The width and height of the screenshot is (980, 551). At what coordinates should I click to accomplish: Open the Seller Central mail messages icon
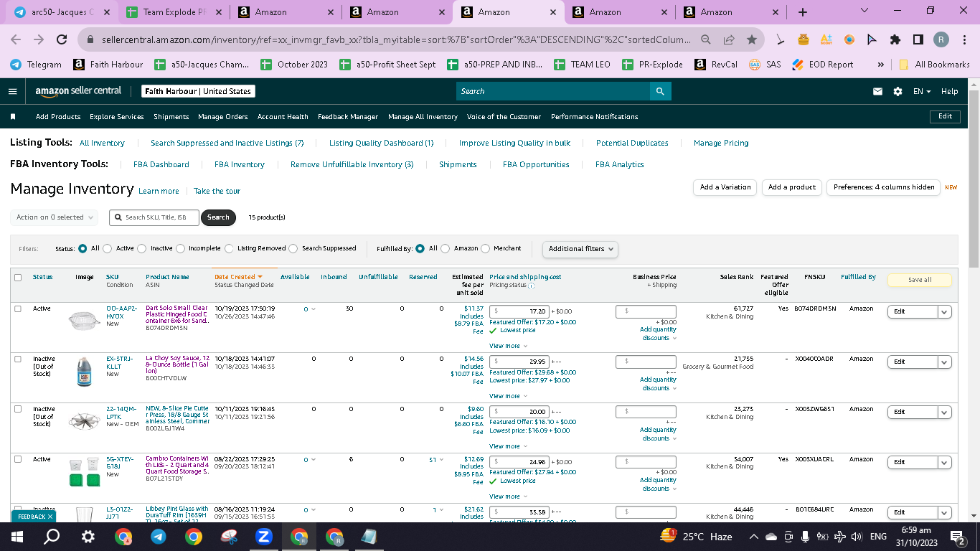pyautogui.click(x=877, y=92)
